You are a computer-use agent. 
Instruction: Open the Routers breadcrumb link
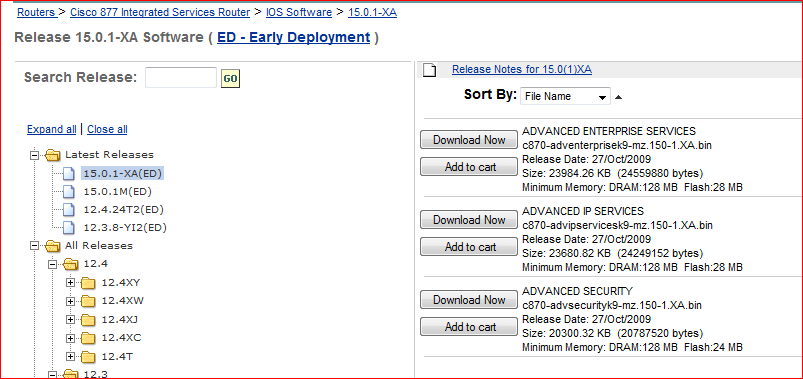pos(36,12)
